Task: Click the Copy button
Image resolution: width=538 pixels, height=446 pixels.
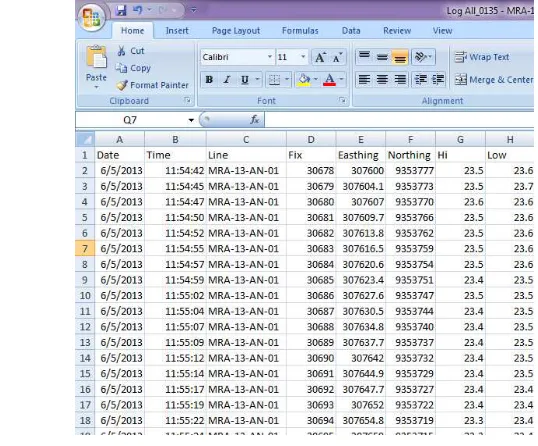Action: point(133,68)
